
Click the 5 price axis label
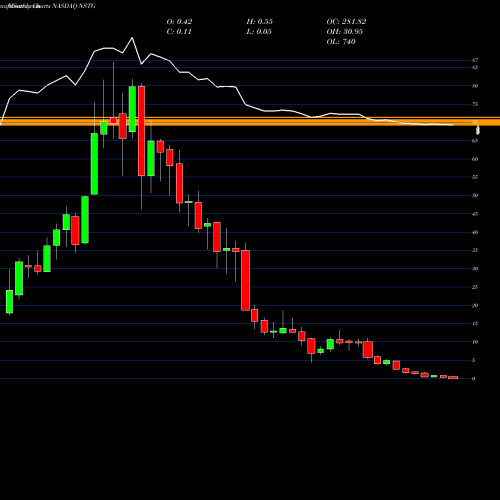click(473, 360)
